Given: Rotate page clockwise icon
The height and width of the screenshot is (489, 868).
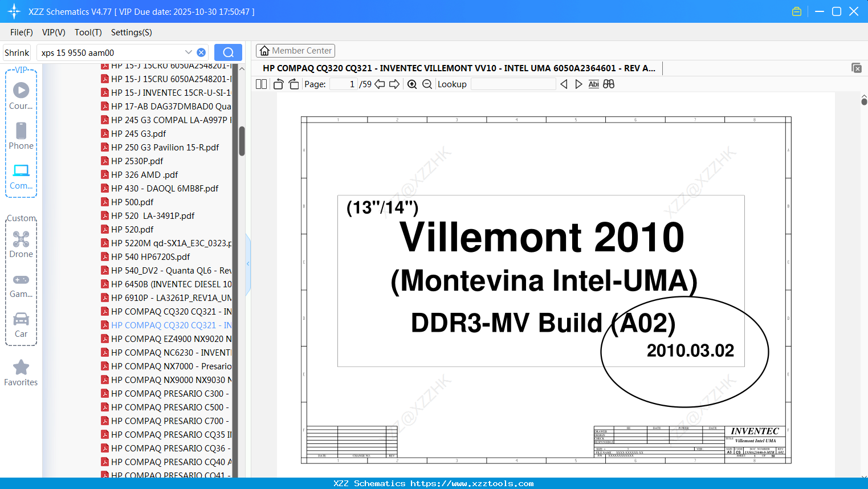Looking at the screenshot, I should 294,84.
